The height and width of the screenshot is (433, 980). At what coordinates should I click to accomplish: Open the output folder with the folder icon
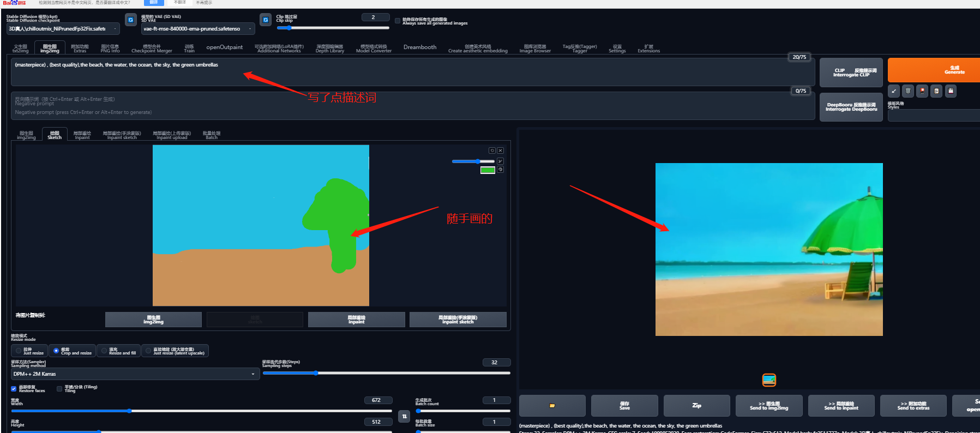[552, 406]
